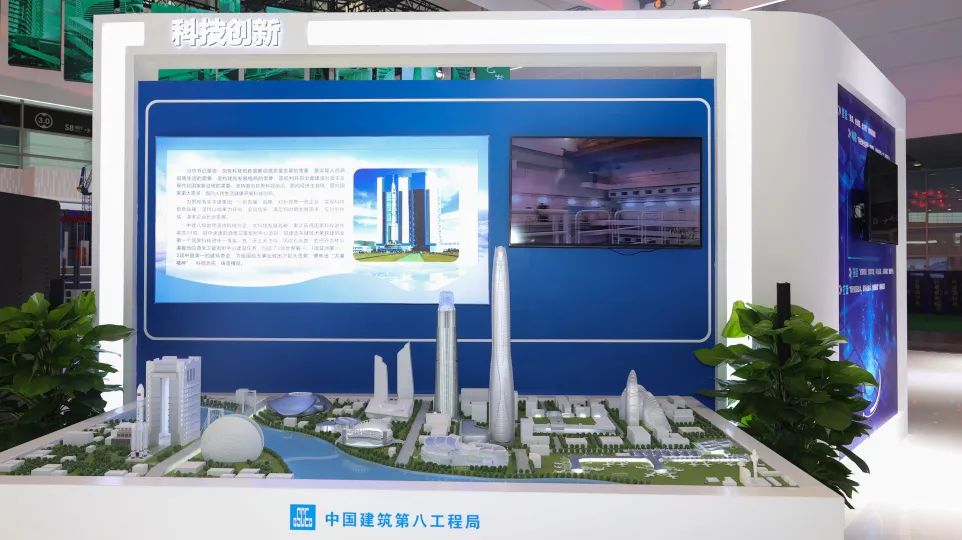Click the blue CSCEC logo beside 中国建筑第八工程局
962x540 pixels.
point(302,517)
